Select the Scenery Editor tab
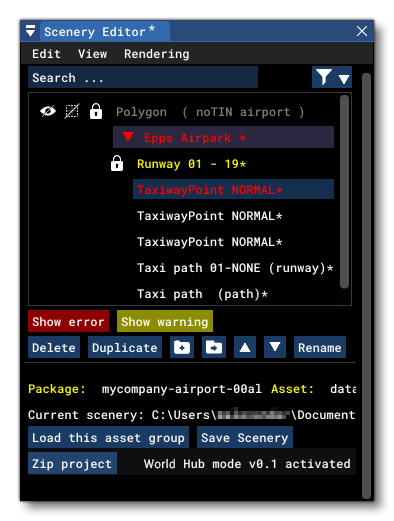 click(x=105, y=32)
